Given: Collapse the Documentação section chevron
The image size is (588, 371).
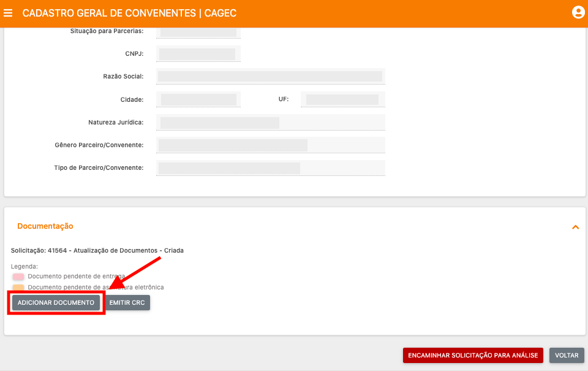Looking at the screenshot, I should (x=575, y=227).
